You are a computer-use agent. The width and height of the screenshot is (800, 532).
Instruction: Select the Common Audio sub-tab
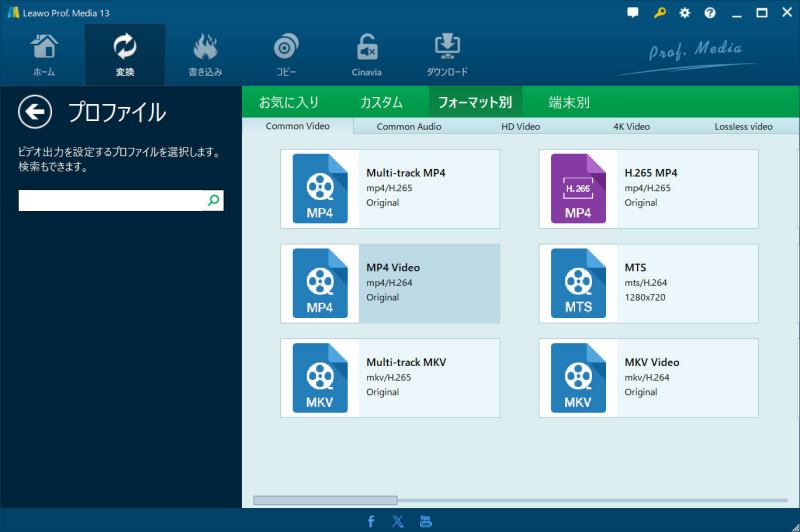[x=409, y=127]
